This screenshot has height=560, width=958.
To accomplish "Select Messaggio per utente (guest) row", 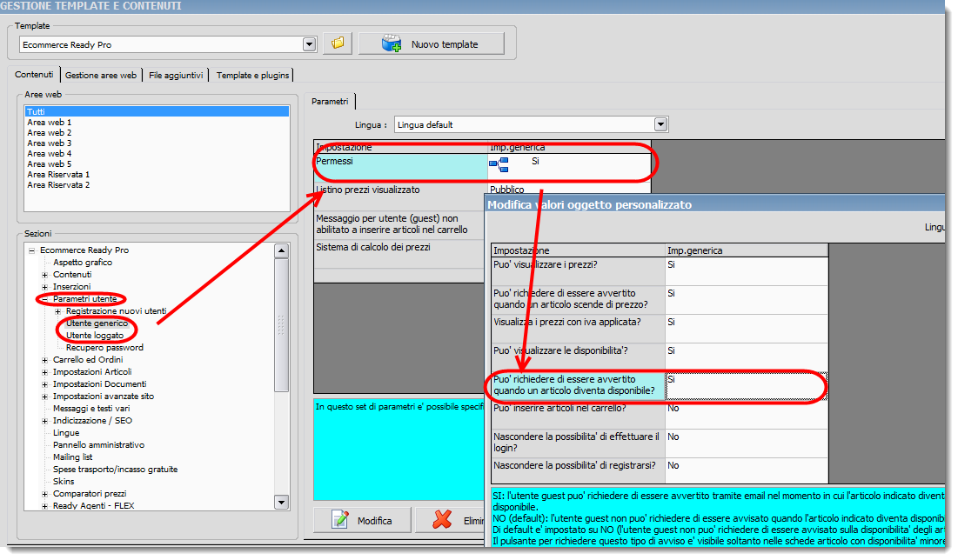I will [x=399, y=224].
